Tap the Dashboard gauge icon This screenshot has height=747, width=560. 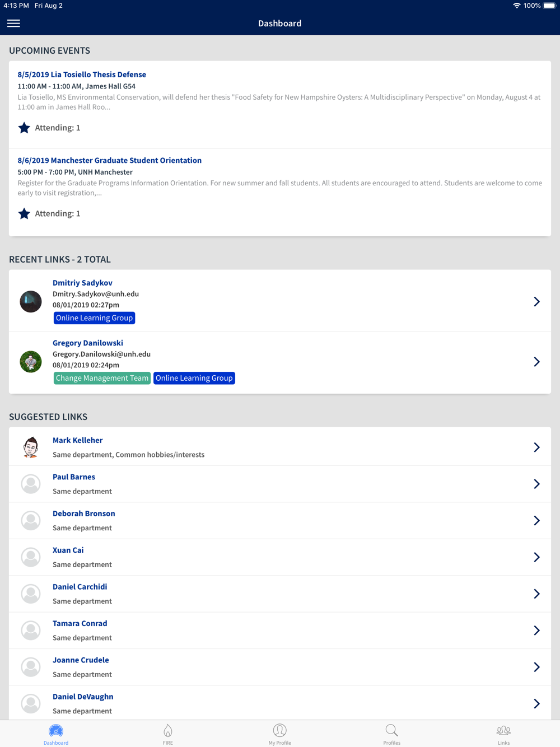(56, 730)
